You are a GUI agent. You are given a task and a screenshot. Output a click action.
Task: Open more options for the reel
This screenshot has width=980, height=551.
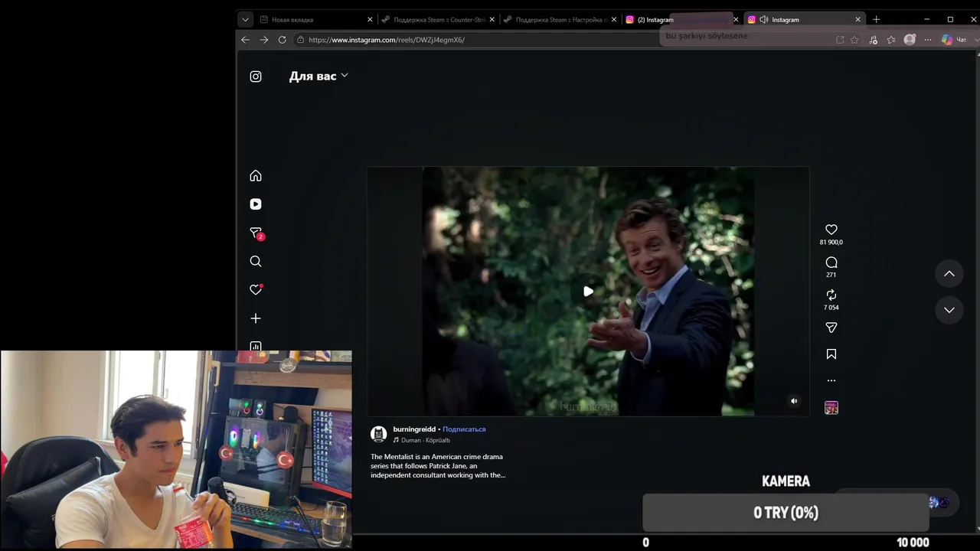pos(831,380)
